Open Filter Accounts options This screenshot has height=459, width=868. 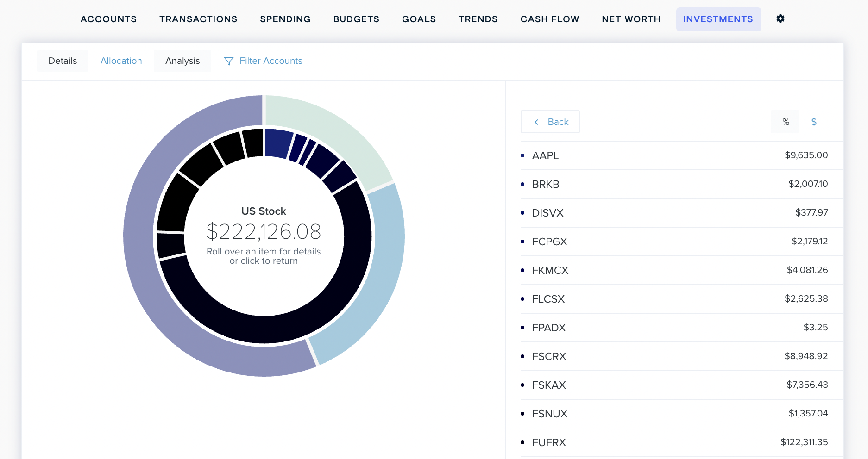(270, 61)
